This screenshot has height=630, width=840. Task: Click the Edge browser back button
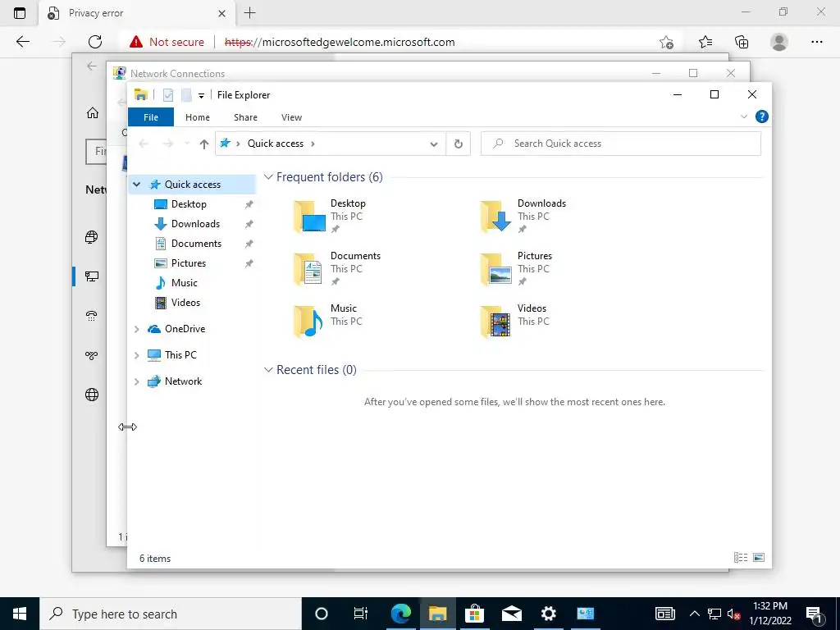pos(22,42)
